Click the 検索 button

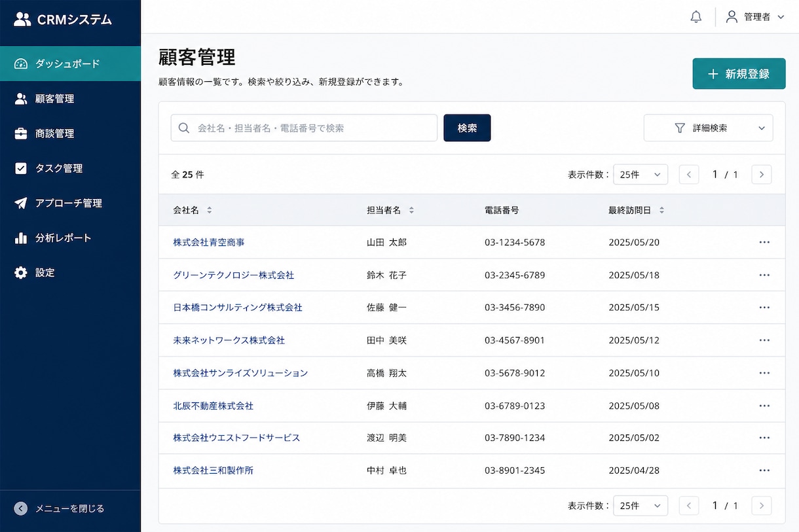pyautogui.click(x=467, y=128)
